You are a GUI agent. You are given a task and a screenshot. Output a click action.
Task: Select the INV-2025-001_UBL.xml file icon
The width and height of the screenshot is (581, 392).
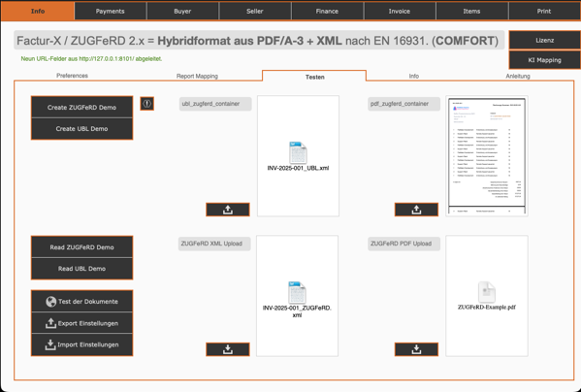pyautogui.click(x=298, y=152)
